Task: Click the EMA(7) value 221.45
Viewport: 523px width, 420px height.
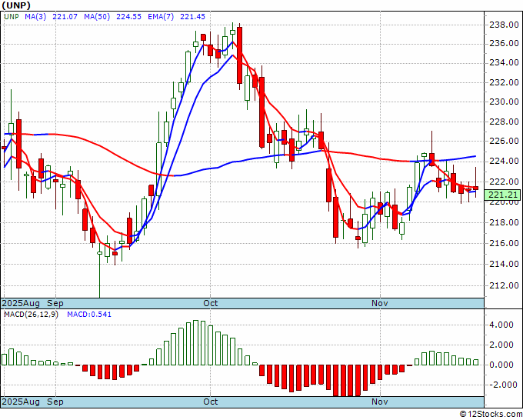Action: click(x=192, y=17)
